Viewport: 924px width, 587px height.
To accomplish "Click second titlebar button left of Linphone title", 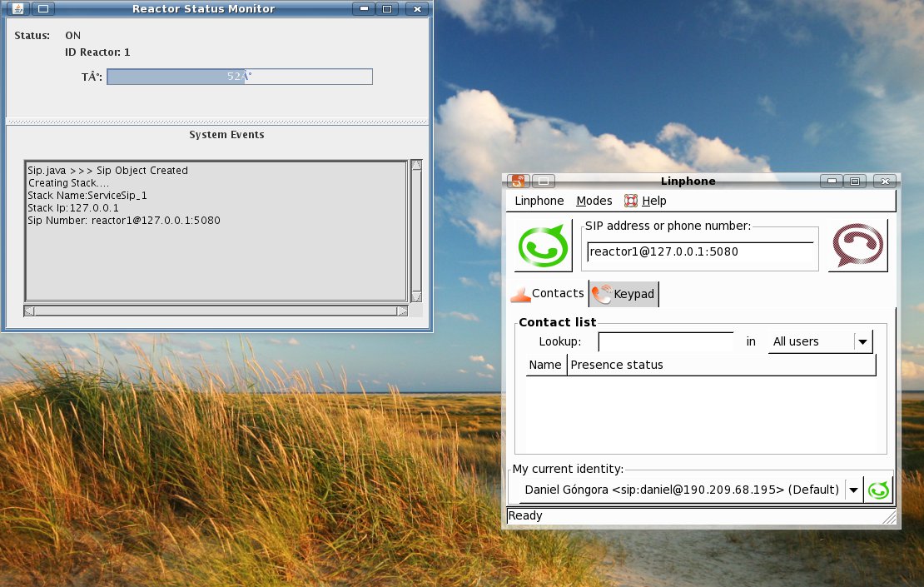I will [544, 181].
